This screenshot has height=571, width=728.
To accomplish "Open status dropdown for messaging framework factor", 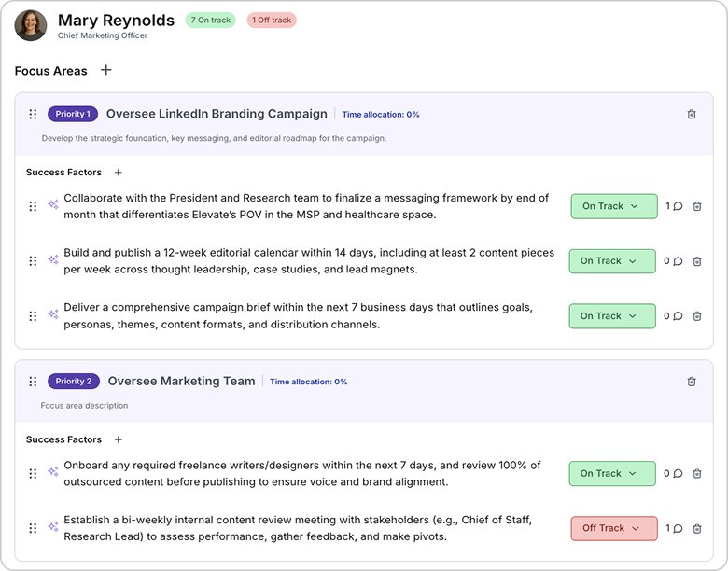I will tap(613, 206).
